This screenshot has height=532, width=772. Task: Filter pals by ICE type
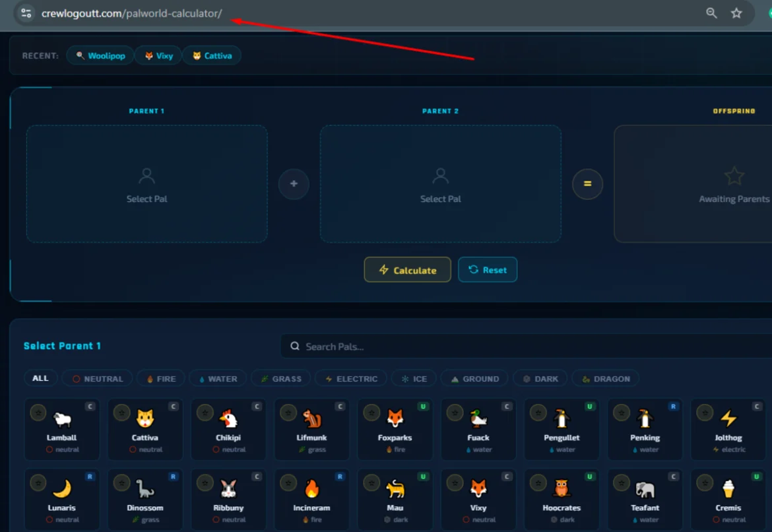coord(414,378)
